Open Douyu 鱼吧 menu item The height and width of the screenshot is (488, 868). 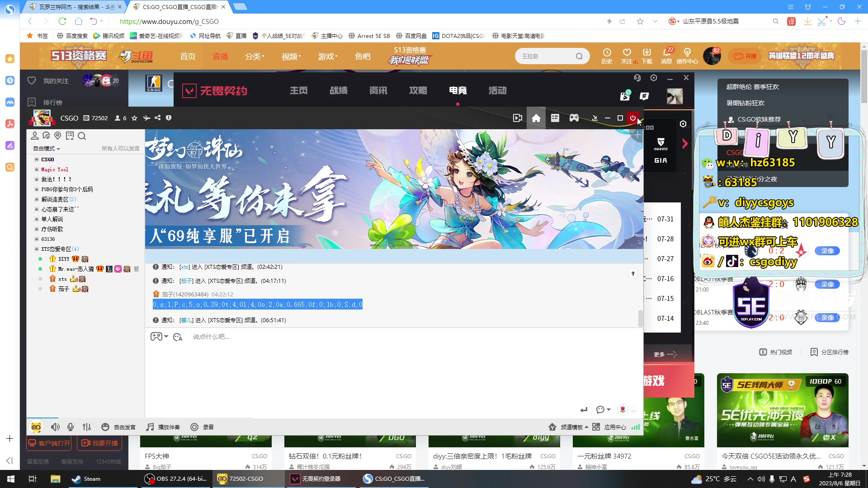363,56
